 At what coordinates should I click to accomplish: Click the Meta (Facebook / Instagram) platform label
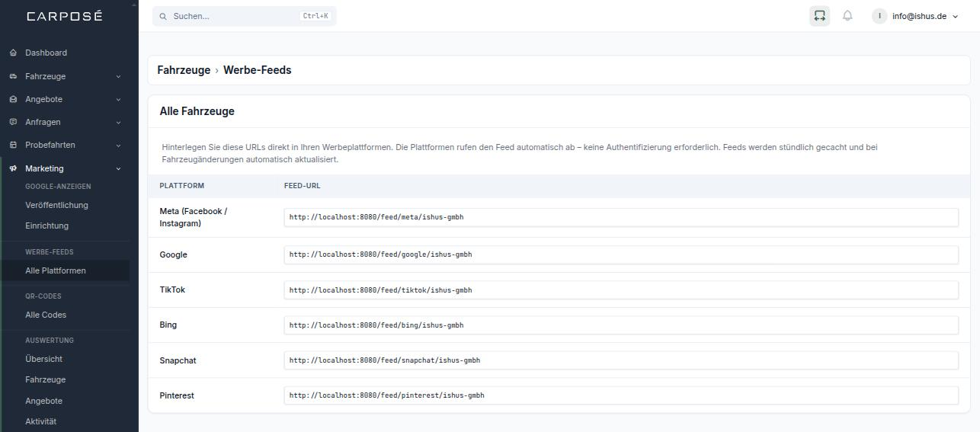click(194, 217)
